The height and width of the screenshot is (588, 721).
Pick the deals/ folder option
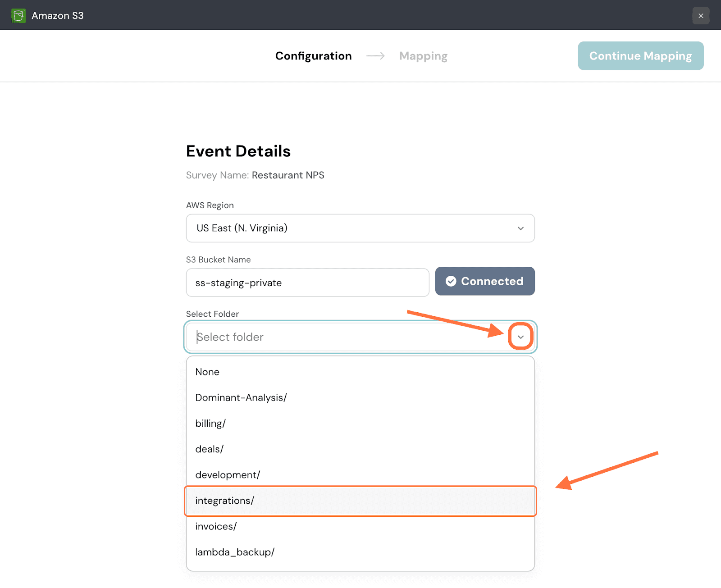pos(209,449)
